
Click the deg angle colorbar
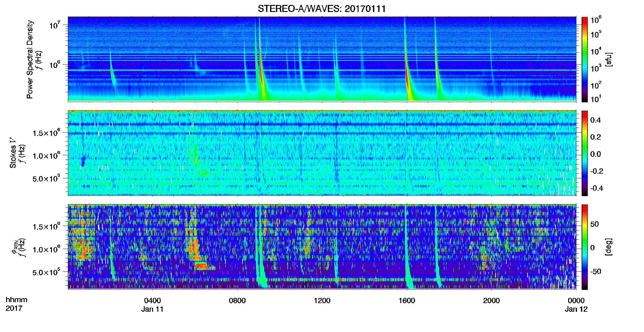(584, 247)
